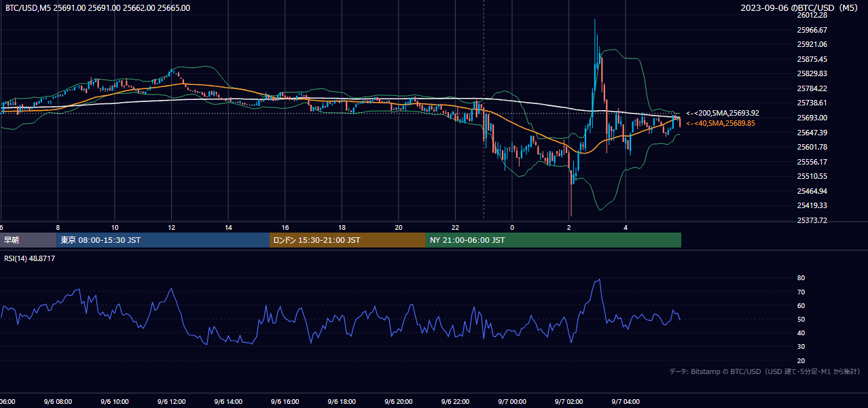The image size is (868, 408).
Task: Click price axis value 25419.33
Action: click(812, 205)
